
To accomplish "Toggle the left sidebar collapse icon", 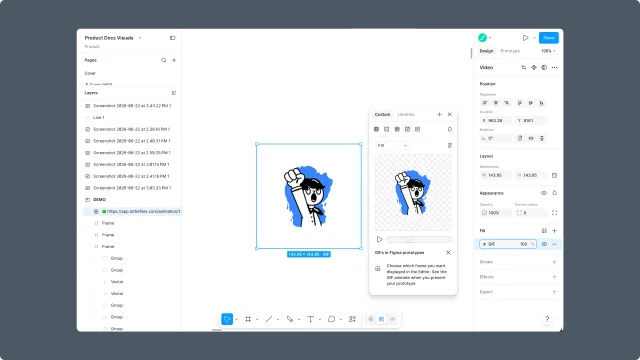I will [x=173, y=38].
